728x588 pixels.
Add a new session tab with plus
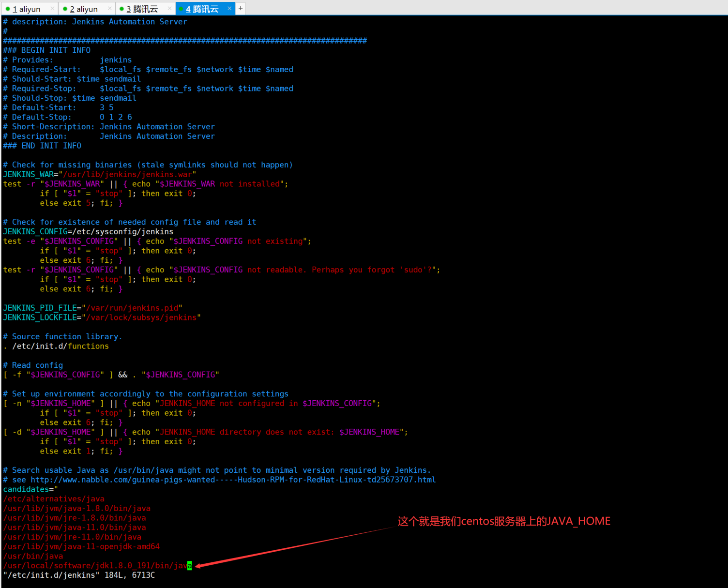241,9
